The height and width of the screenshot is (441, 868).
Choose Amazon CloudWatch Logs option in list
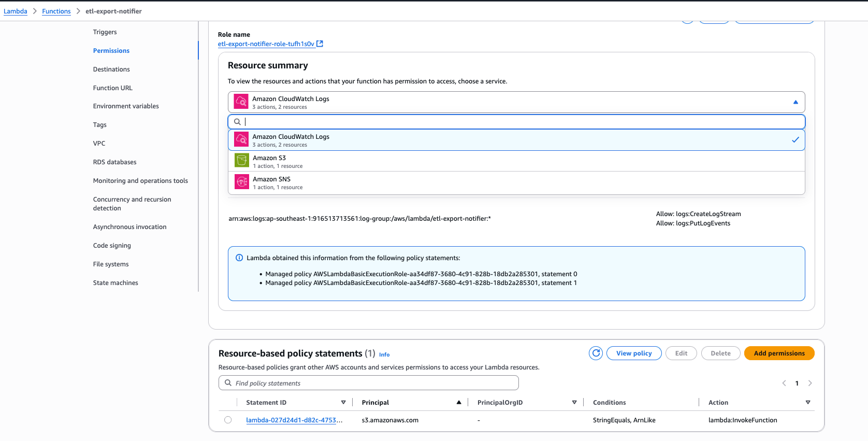coord(516,140)
